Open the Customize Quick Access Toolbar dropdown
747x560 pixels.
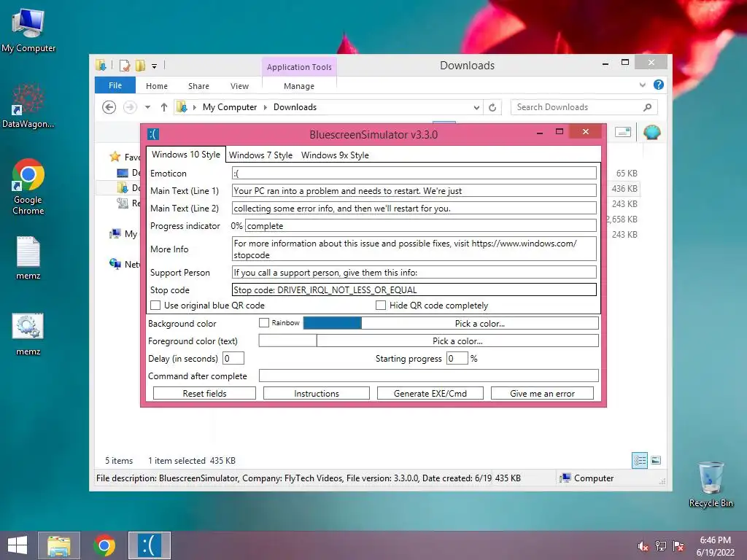point(155,66)
